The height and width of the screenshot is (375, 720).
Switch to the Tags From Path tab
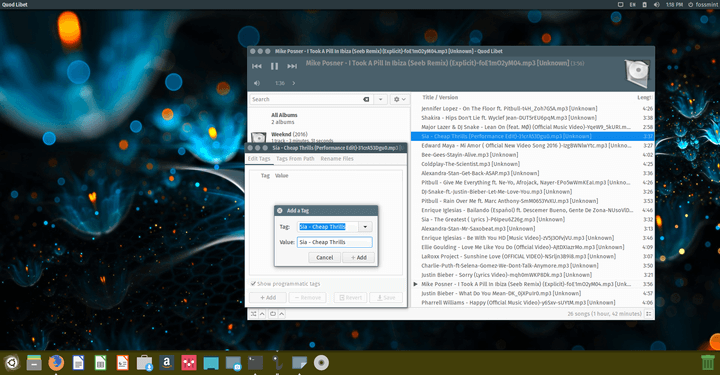[x=295, y=159]
